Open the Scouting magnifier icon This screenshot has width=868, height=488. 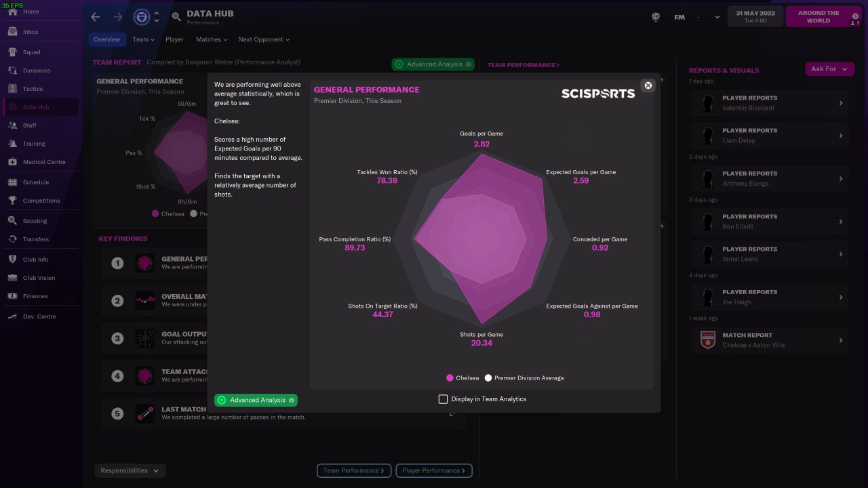click(x=12, y=221)
